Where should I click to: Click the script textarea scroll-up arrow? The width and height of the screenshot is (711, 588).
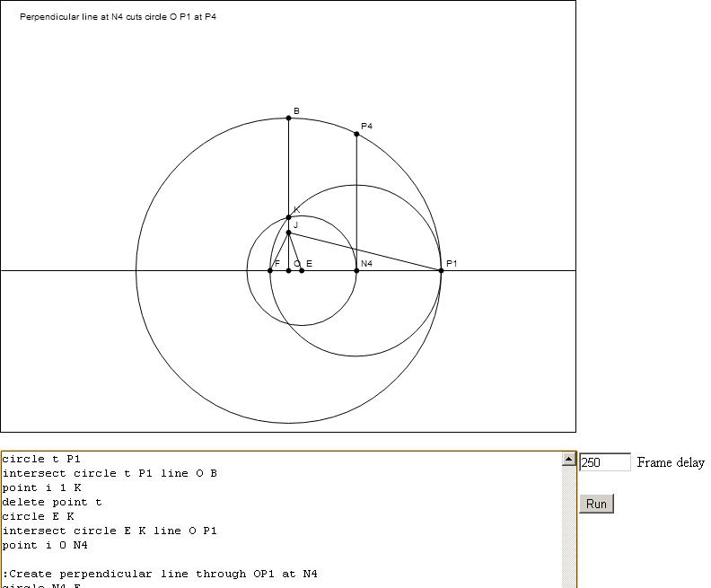(x=568, y=459)
